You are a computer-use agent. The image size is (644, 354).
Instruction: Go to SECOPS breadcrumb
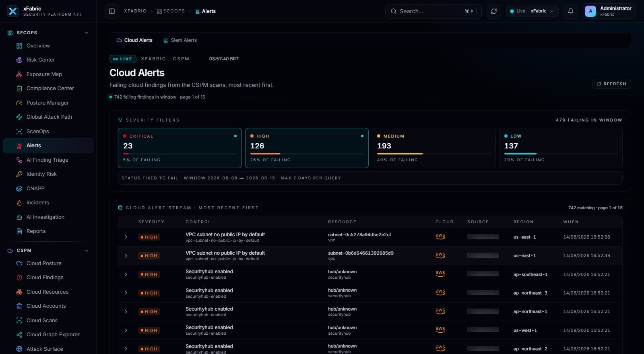171,11
